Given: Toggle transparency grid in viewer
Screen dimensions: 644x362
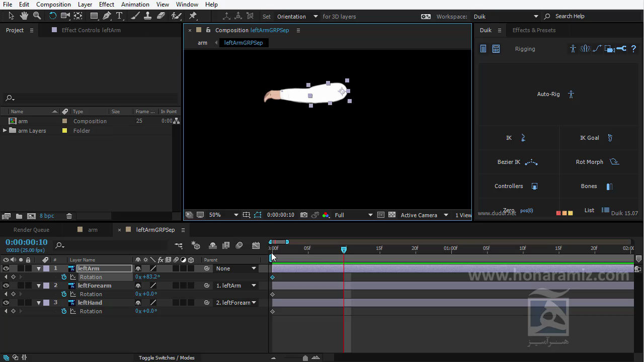Looking at the screenshot, I should pyautogui.click(x=392, y=215).
